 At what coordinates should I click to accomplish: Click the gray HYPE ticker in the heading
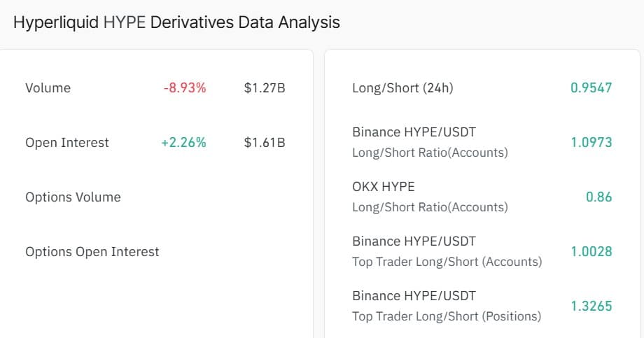pyautogui.click(x=125, y=22)
